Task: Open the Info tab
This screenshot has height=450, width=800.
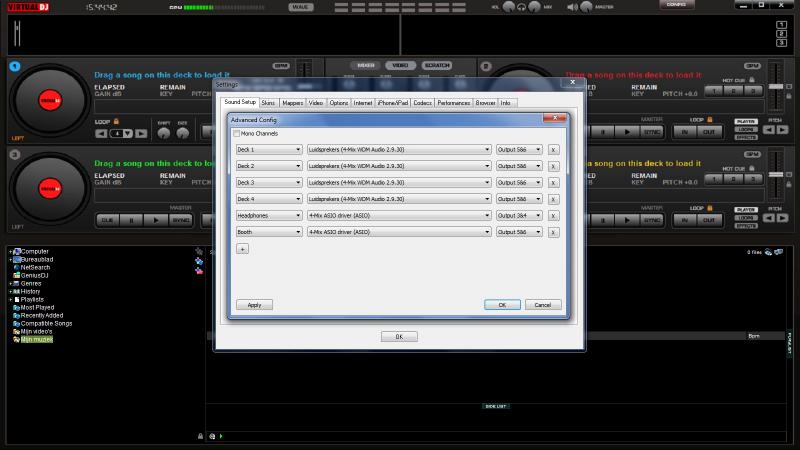Action: (x=506, y=103)
